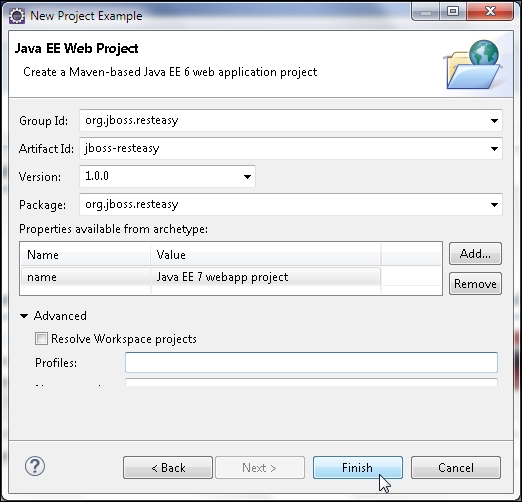Maximize the New Project Example window
Screen dimensions: 522x502
[x=453, y=12]
